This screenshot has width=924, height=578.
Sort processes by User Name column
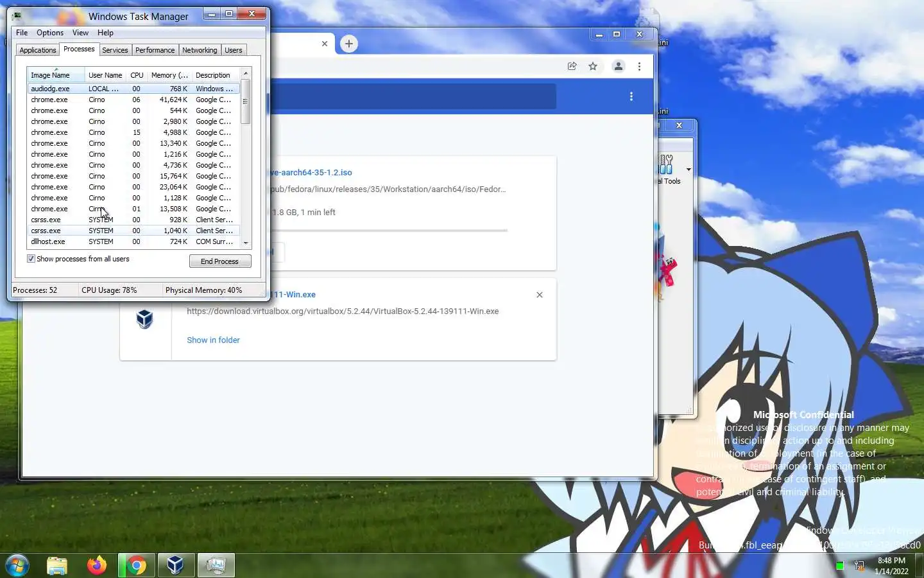(106, 75)
